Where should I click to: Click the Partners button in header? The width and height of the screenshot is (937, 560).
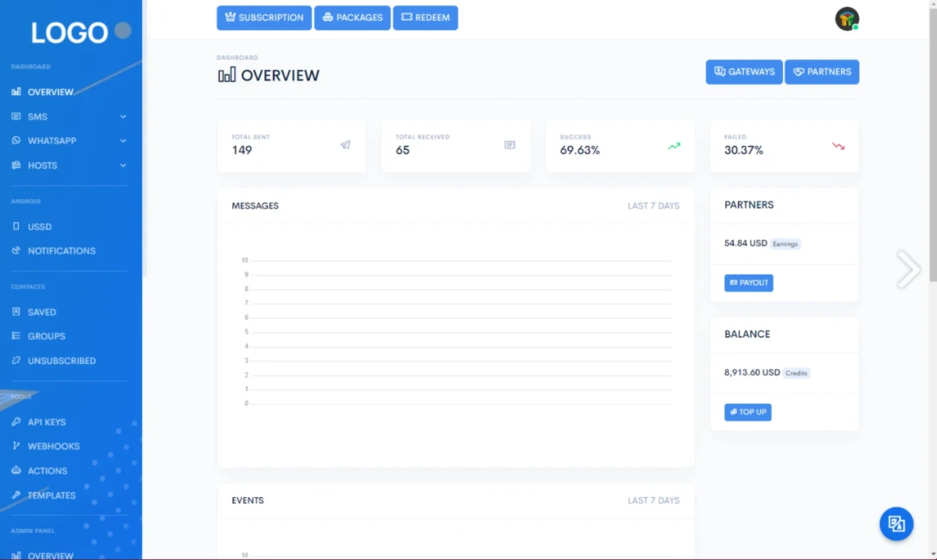822,71
